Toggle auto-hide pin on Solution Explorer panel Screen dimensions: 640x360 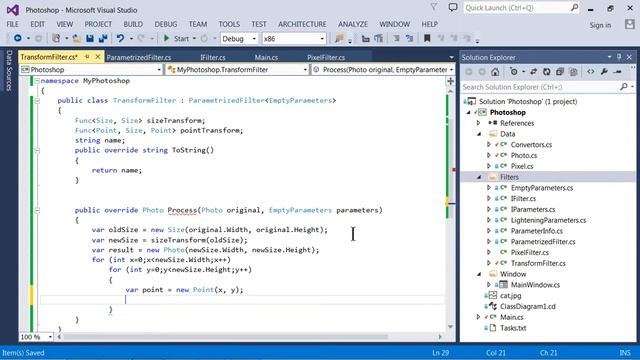(x=619, y=57)
